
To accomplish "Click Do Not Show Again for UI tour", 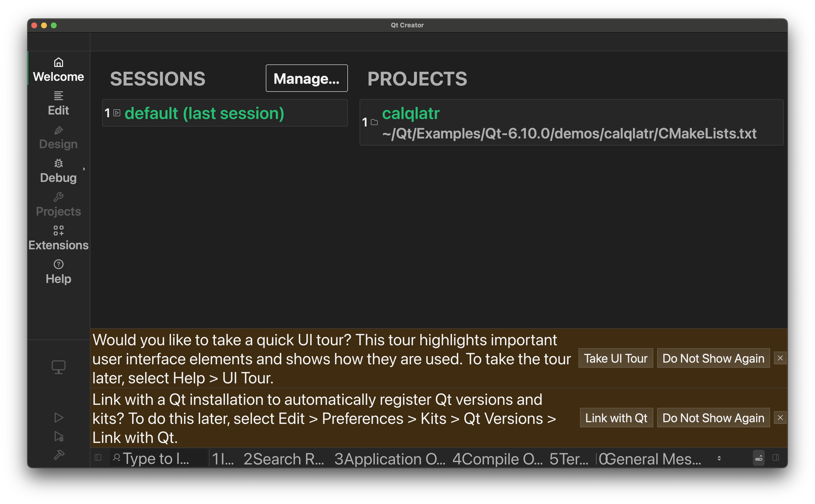I will coord(713,358).
